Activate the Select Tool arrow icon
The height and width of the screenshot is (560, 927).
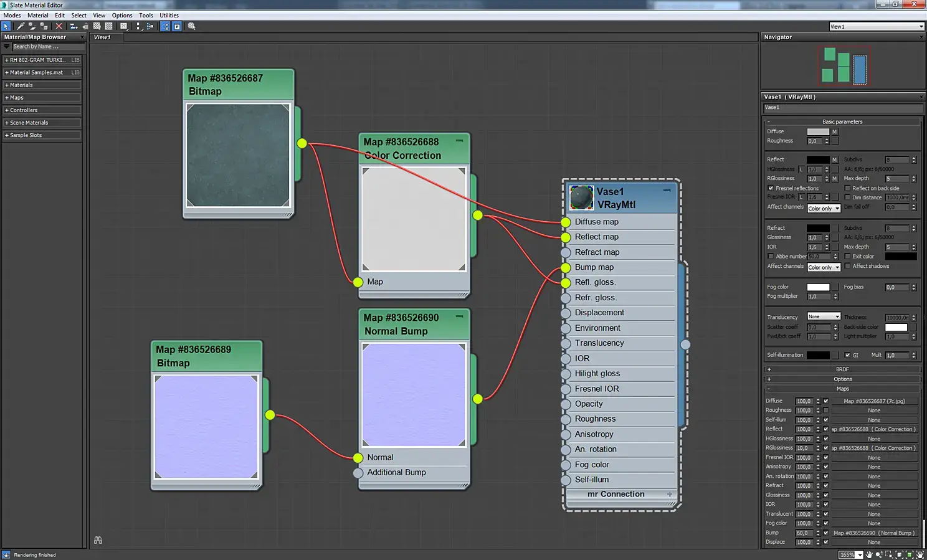(x=6, y=26)
